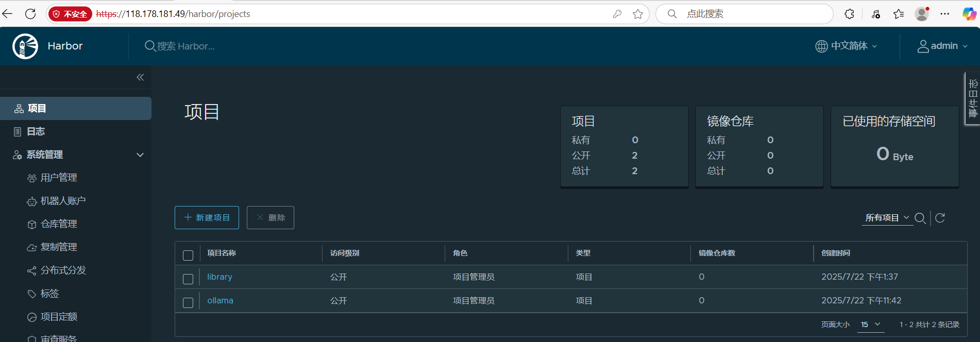Click magnifier icon in Harbor search bar
Image resolution: width=980 pixels, height=342 pixels.
150,46
